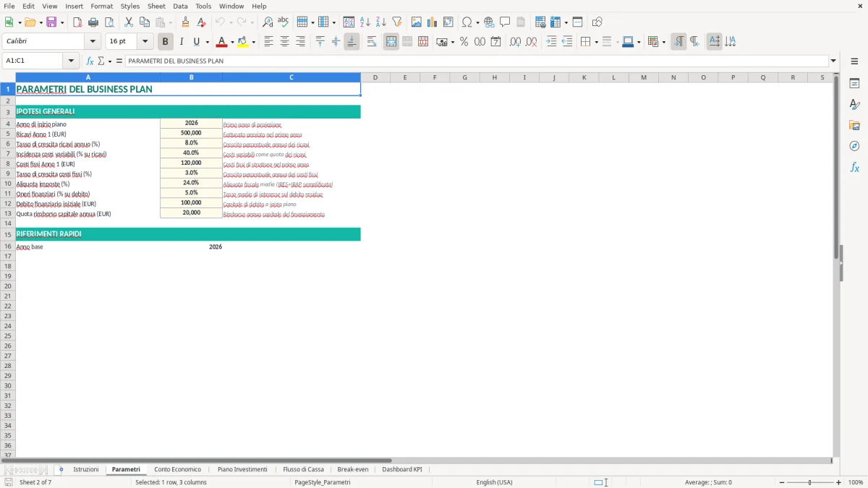
Task: Click the Export as PDF icon
Action: [x=77, y=22]
